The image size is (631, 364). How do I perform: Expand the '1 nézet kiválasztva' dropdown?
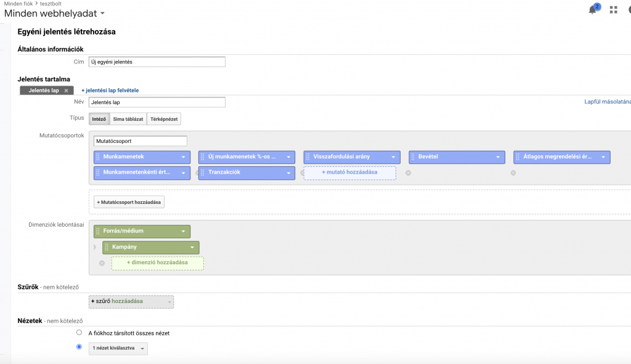118,349
